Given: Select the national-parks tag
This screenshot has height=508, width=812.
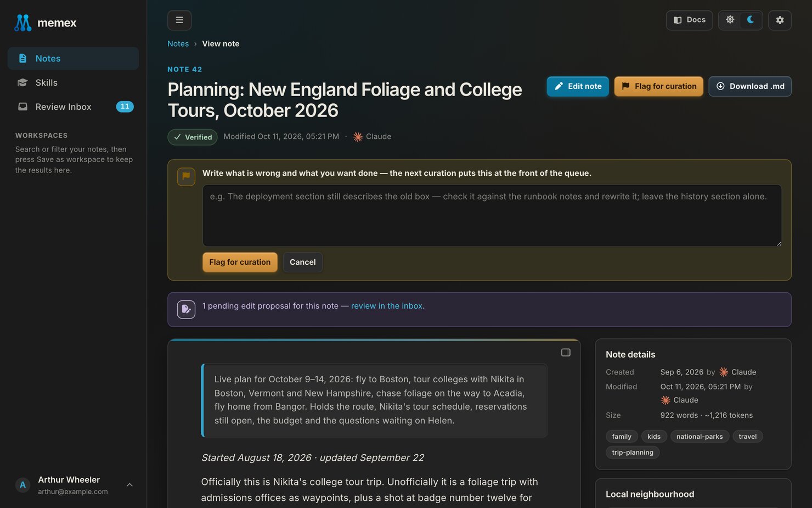Looking at the screenshot, I should 700,437.
